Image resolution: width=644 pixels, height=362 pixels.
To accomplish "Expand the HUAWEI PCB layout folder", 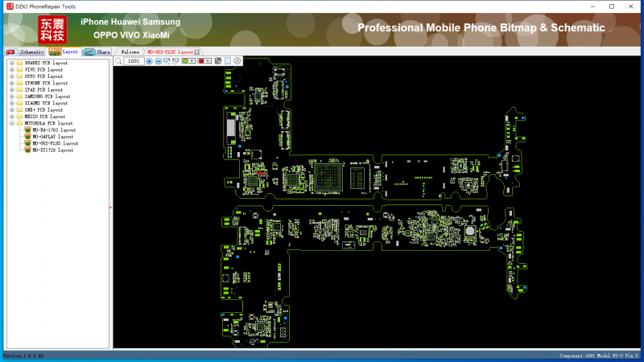I will (x=12, y=63).
